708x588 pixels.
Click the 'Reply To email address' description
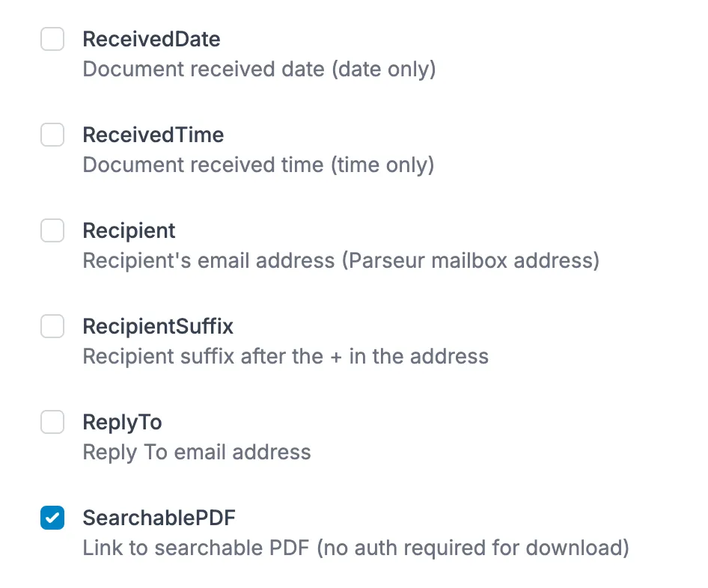(196, 452)
